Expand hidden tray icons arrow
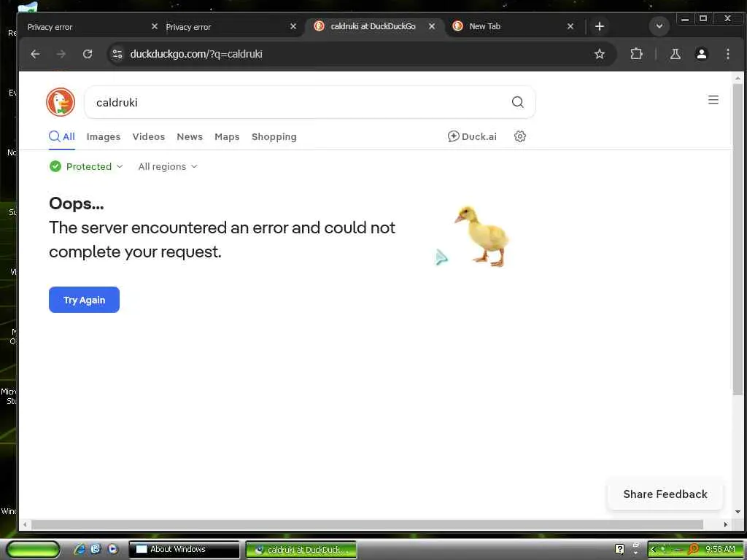 653,549
